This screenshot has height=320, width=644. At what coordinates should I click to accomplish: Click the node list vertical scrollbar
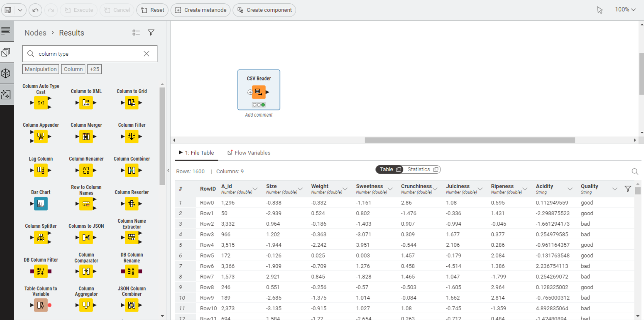pos(162,136)
